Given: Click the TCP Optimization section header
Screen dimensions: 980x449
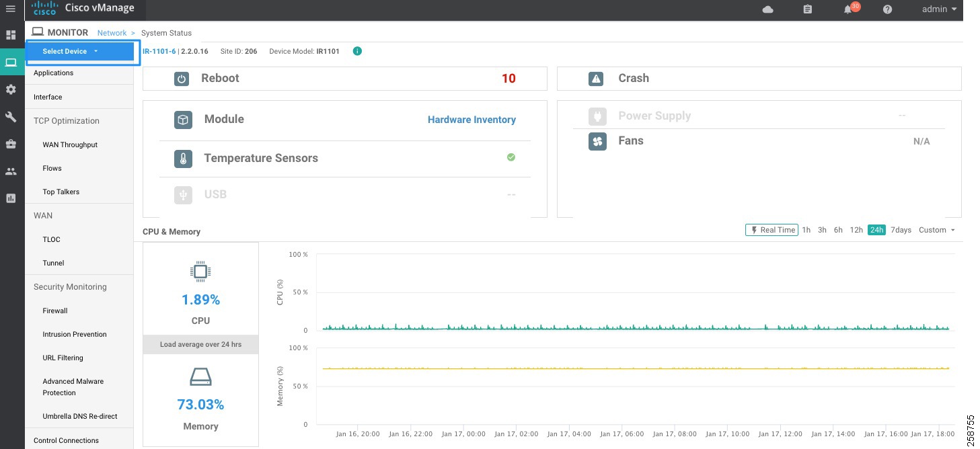Looking at the screenshot, I should pos(67,121).
